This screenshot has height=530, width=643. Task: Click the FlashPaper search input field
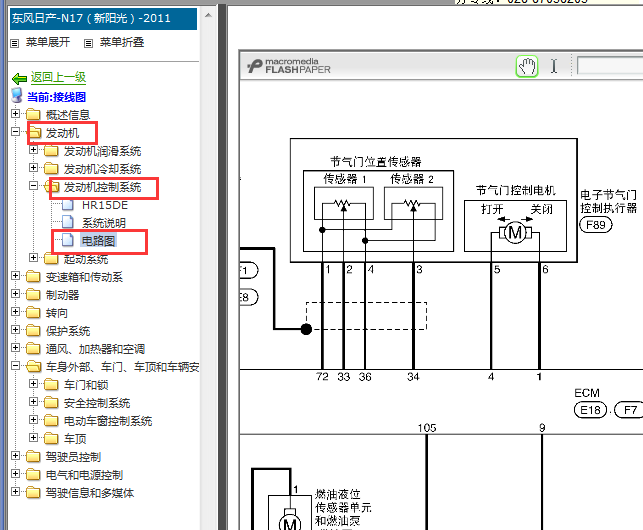(610, 66)
